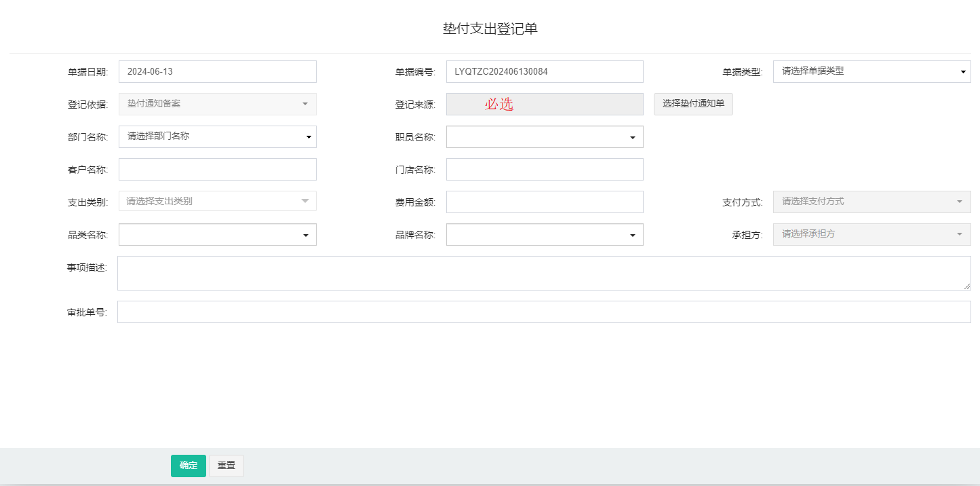Expand the 部门名称 dropdown
The width and height of the screenshot is (980, 486).
click(x=217, y=136)
